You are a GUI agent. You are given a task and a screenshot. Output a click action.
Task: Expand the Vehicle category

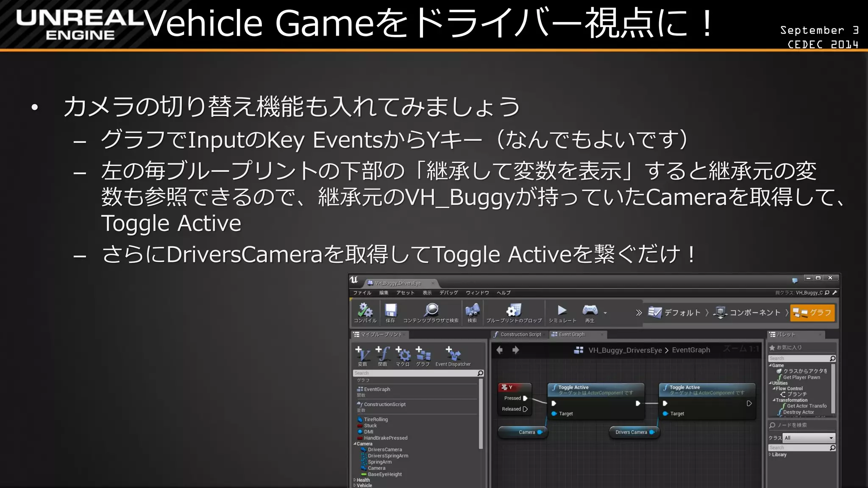(x=355, y=485)
